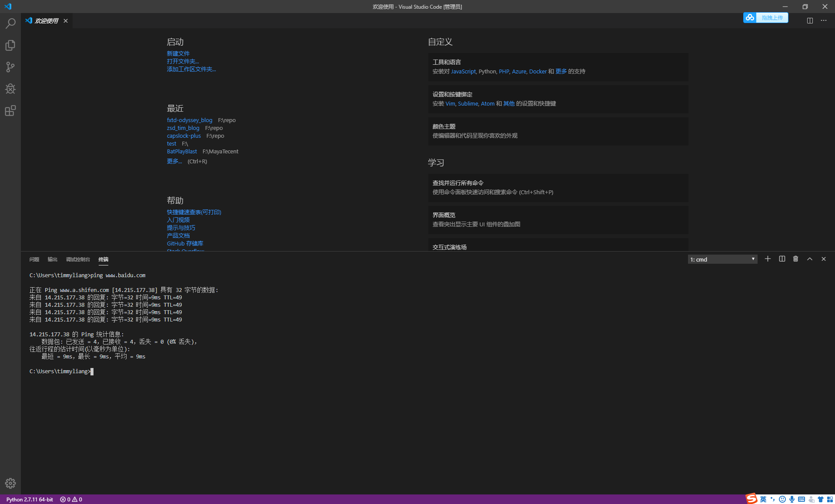Click the Sogou microphone voice input

click(x=792, y=499)
